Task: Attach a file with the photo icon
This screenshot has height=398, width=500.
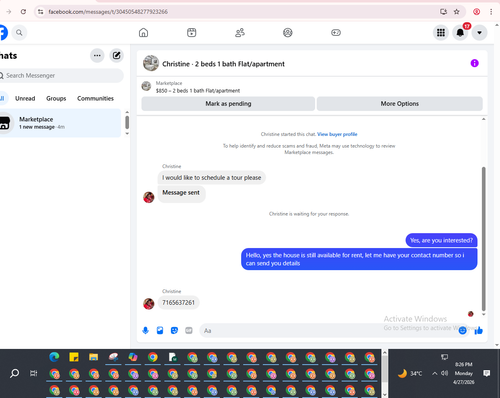Action: pos(160,331)
